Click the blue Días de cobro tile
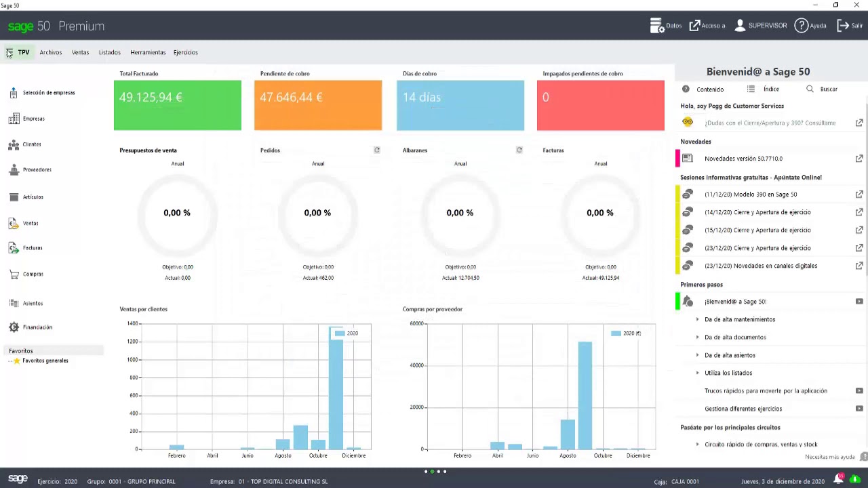This screenshot has height=488, width=868. point(460,105)
